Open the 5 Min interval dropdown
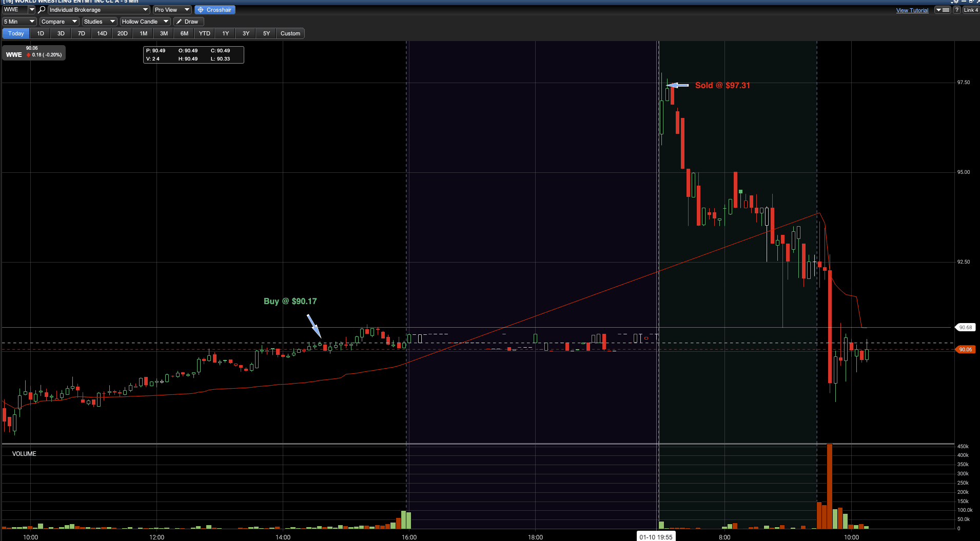Screen dimensions: 980x541 (x=19, y=22)
